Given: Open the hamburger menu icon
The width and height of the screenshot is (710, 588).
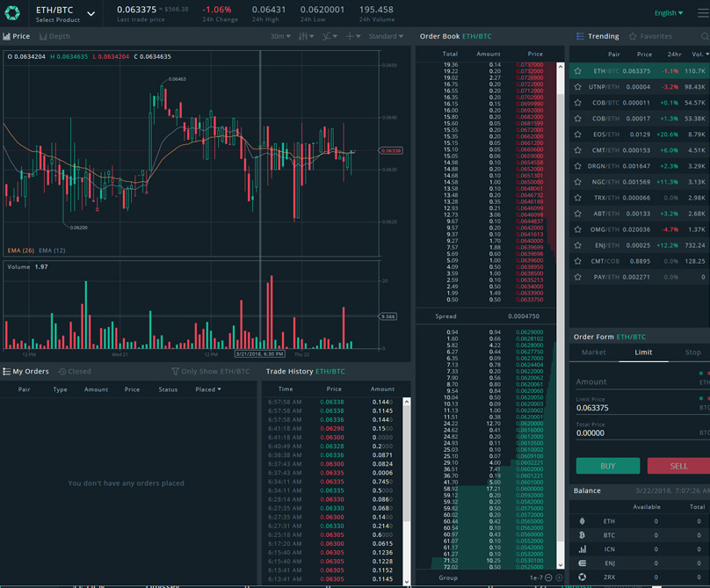Looking at the screenshot, I should point(703,13).
